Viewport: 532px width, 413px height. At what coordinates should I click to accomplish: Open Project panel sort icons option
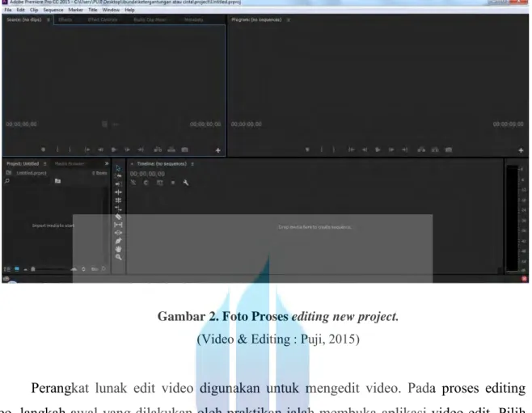tap(83, 269)
